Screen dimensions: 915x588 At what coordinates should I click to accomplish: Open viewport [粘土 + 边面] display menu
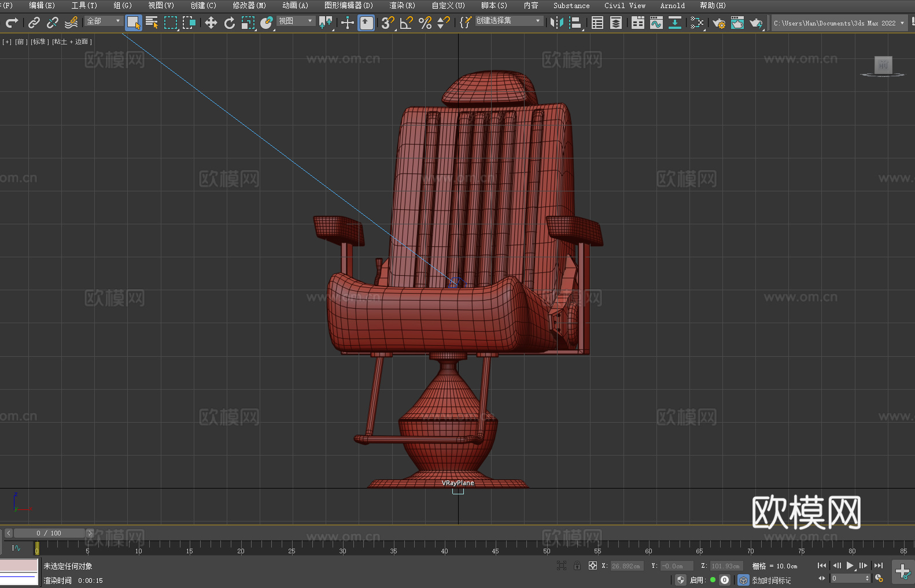point(72,42)
